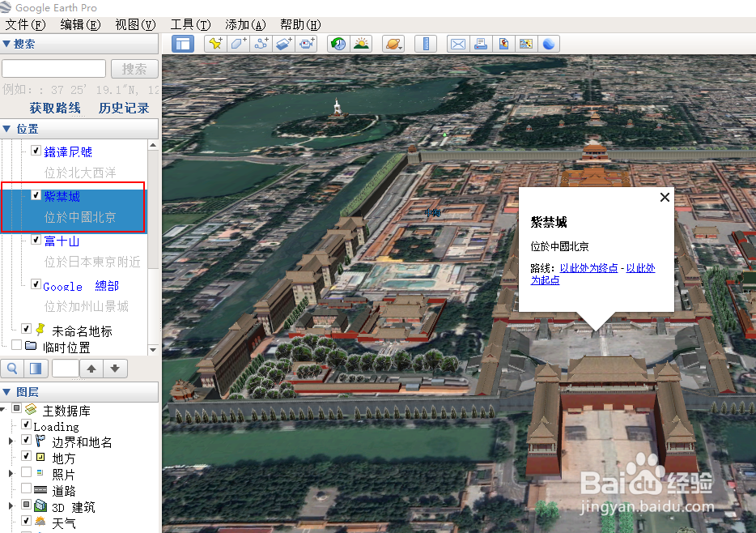756x533 pixels.
Task: Toggle the sidebar visibility button
Action: pos(183,44)
